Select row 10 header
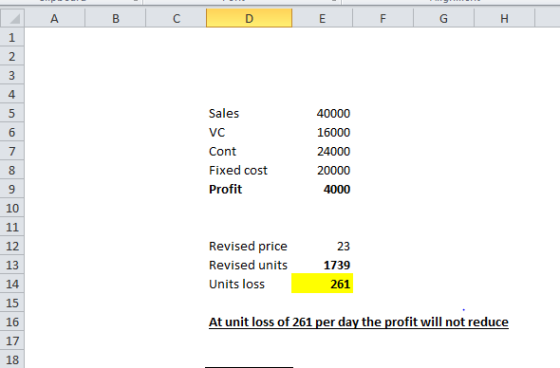560x368 pixels. pyautogui.click(x=12, y=208)
